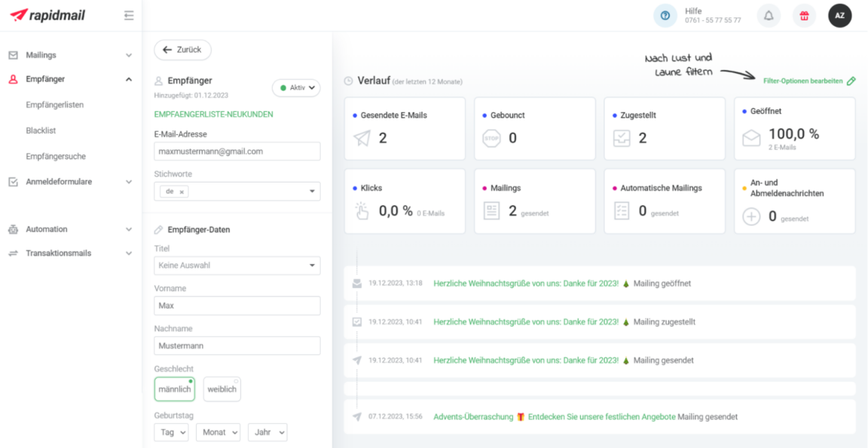Expand the Mailings sidebar menu
Screen dimensions: 868x448
click(70, 55)
